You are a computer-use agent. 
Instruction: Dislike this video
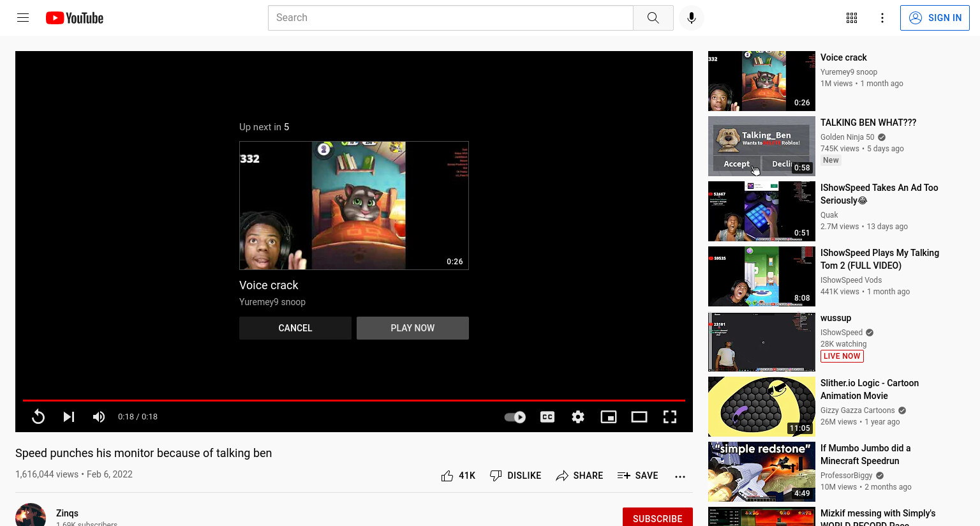click(516, 476)
